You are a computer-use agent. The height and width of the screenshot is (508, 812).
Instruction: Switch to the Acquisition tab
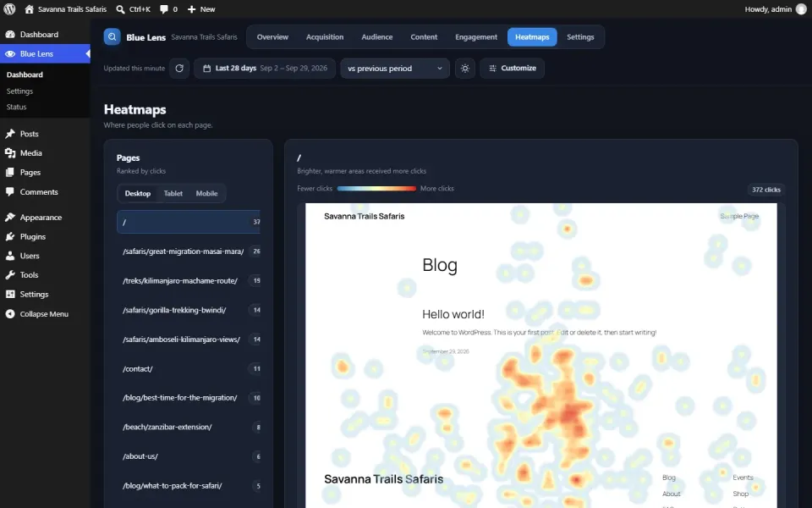[x=325, y=36]
